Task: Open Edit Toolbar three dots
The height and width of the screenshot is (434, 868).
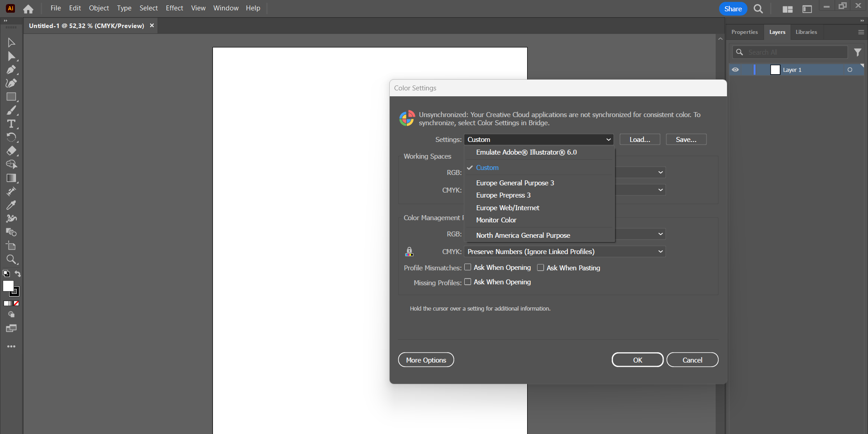Action: 11,346
